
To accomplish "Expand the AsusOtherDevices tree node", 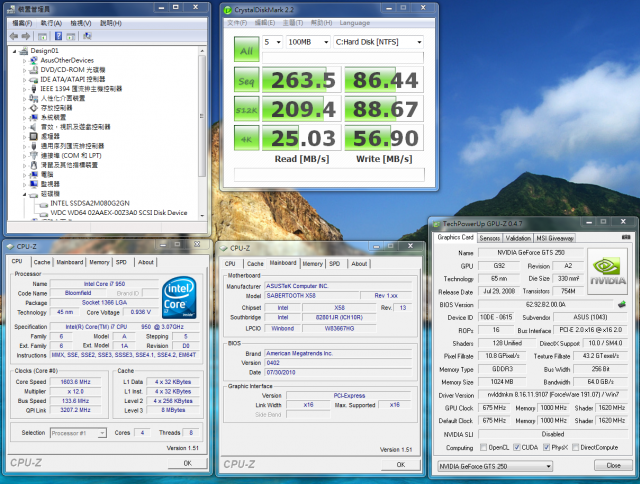I will click(24, 61).
